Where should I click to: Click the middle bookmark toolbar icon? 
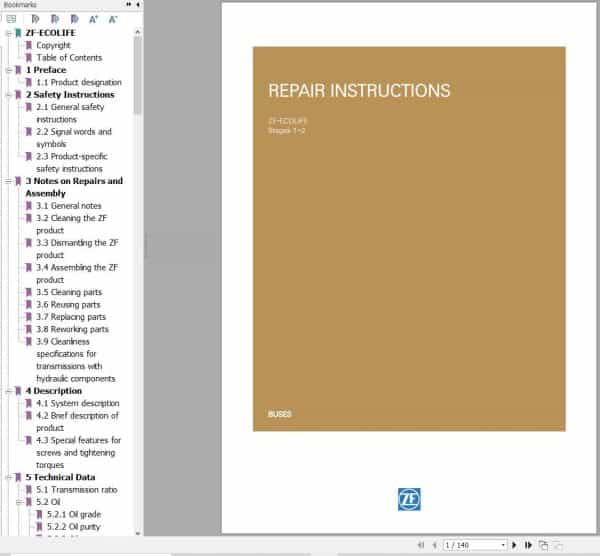tap(55, 19)
